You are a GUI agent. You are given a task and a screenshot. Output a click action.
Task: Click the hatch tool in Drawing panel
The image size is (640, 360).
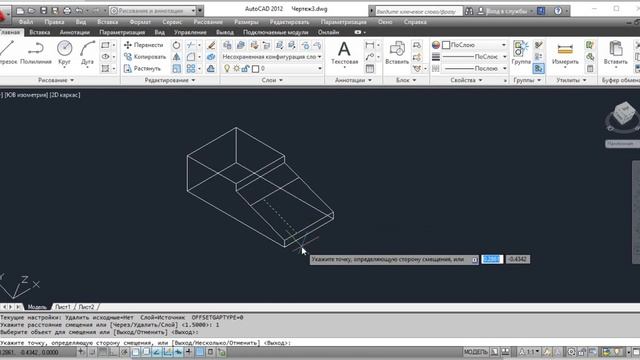105,69
